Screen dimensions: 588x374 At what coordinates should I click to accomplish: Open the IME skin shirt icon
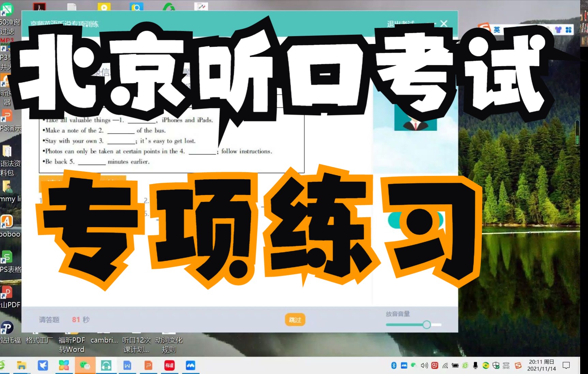558,30
